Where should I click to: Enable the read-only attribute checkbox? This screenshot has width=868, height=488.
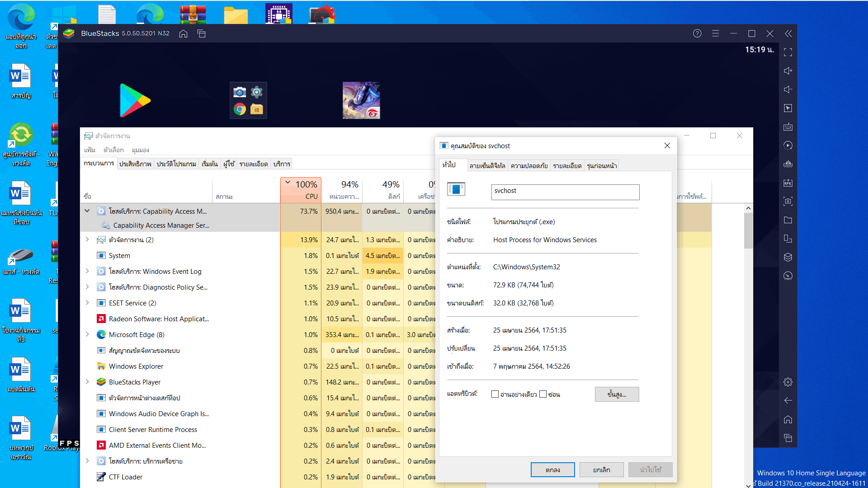pyautogui.click(x=495, y=394)
